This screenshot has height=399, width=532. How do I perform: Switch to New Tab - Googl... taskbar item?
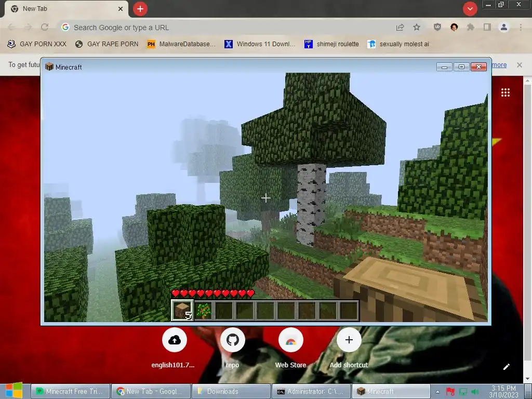pos(151,391)
